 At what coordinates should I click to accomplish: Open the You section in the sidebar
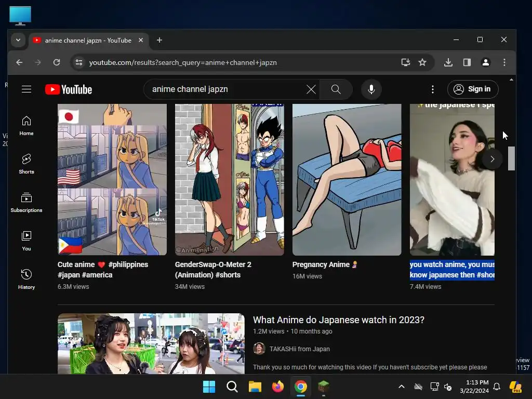click(x=26, y=241)
